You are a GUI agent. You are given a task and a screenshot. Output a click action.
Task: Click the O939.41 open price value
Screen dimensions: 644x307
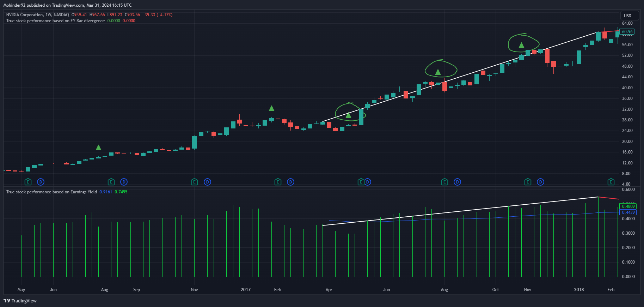click(79, 15)
